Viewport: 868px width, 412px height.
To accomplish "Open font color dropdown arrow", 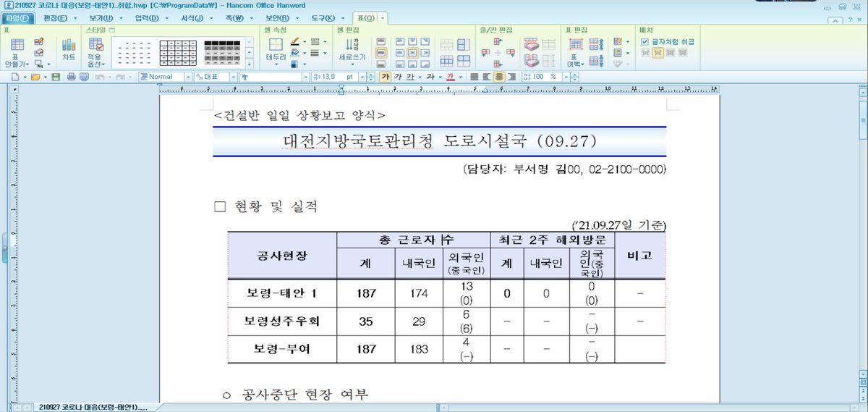I will pos(460,76).
